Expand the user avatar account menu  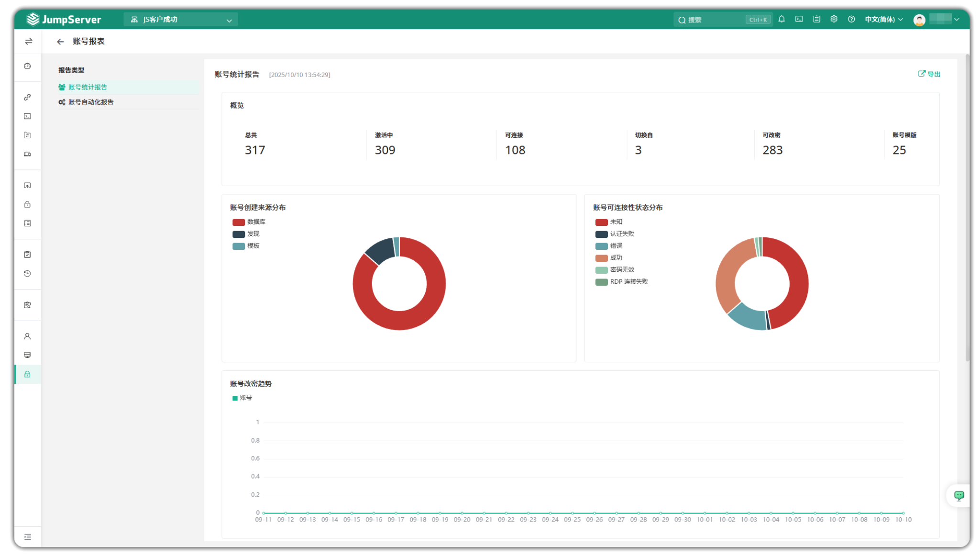point(936,19)
